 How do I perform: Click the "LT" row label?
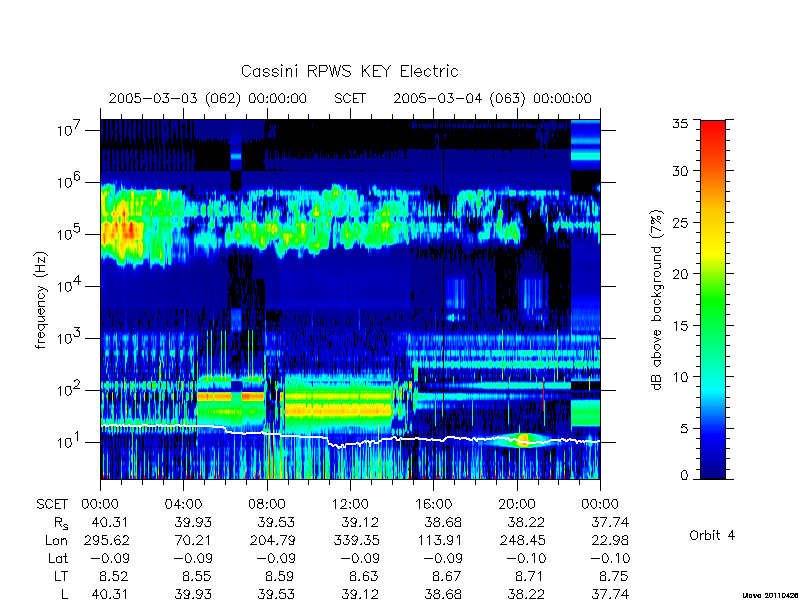point(61,576)
